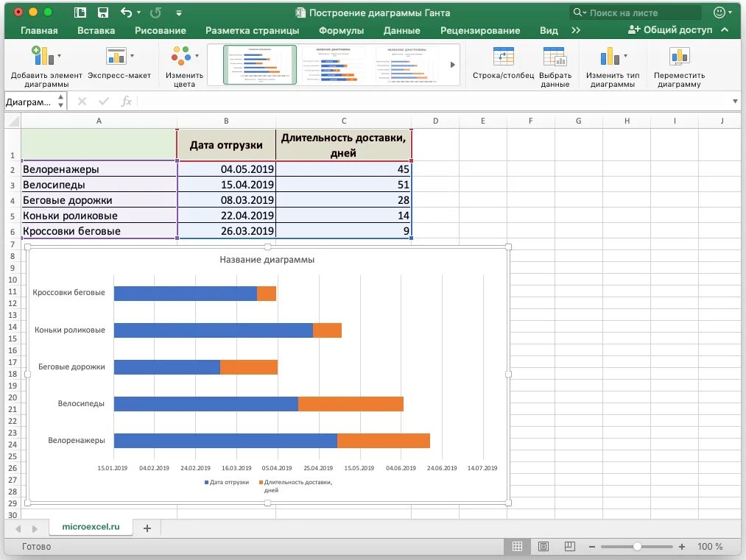This screenshot has height=560, width=746.
Task: Click Изменить тип диаграммы icon
Action: tap(610, 56)
